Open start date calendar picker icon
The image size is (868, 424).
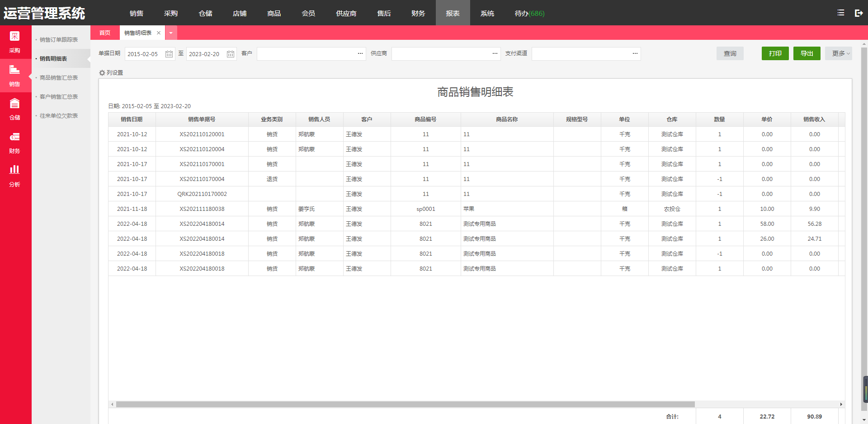coord(169,54)
